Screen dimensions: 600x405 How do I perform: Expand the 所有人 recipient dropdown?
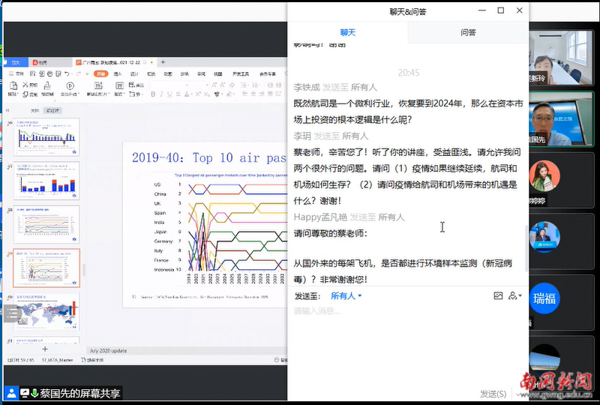point(345,296)
